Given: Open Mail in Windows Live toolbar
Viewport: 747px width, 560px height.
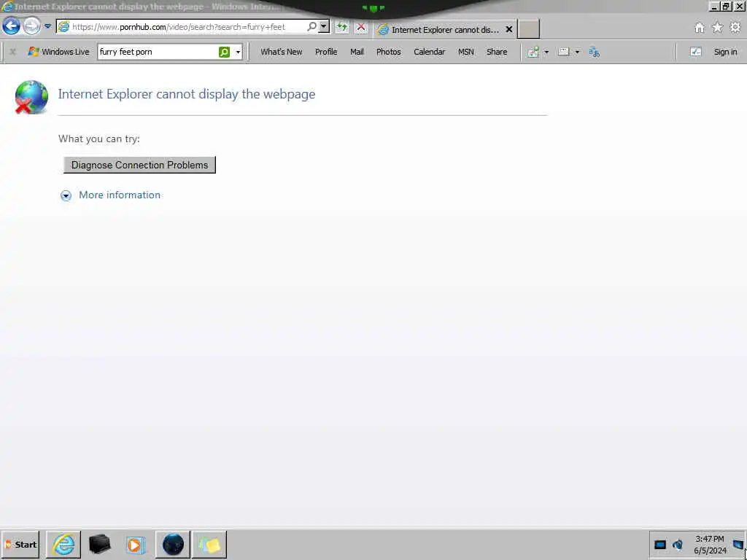Looking at the screenshot, I should pos(357,52).
